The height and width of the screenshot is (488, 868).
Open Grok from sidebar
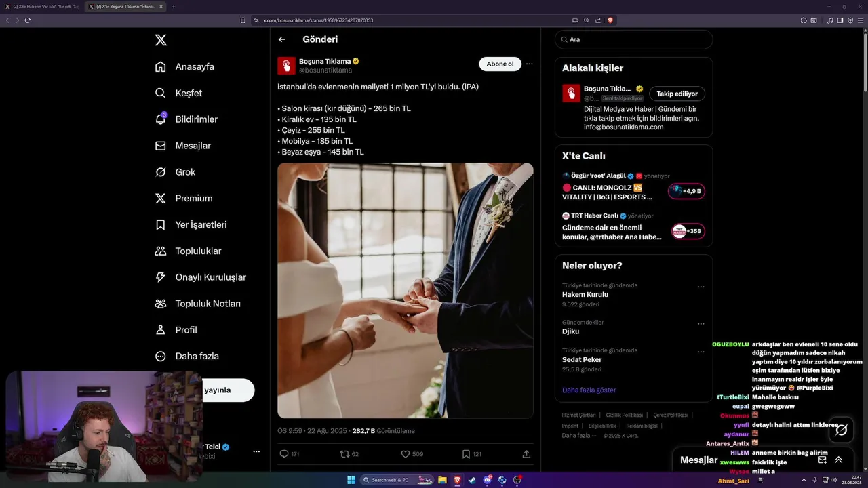[175, 172]
